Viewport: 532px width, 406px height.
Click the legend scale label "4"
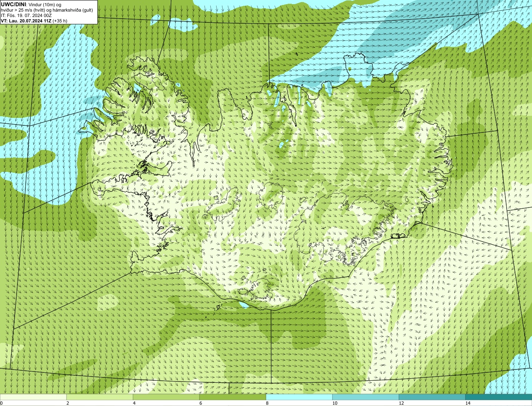tap(134, 403)
